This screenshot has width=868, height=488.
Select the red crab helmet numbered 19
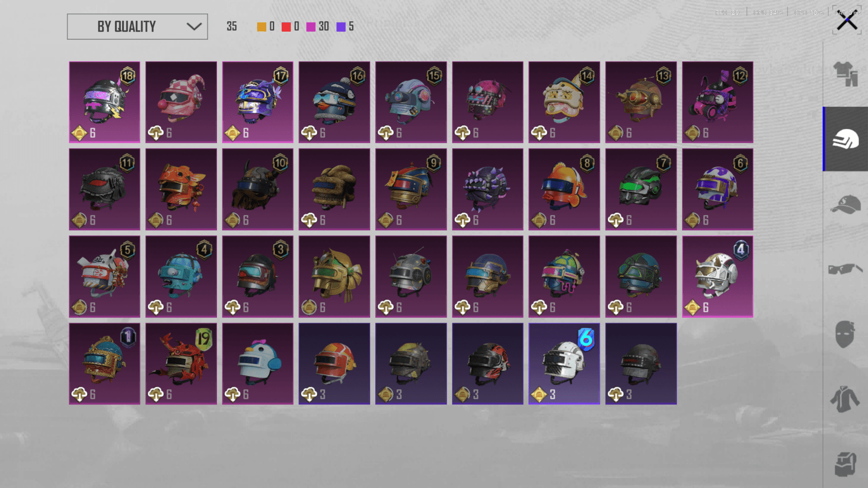(181, 364)
